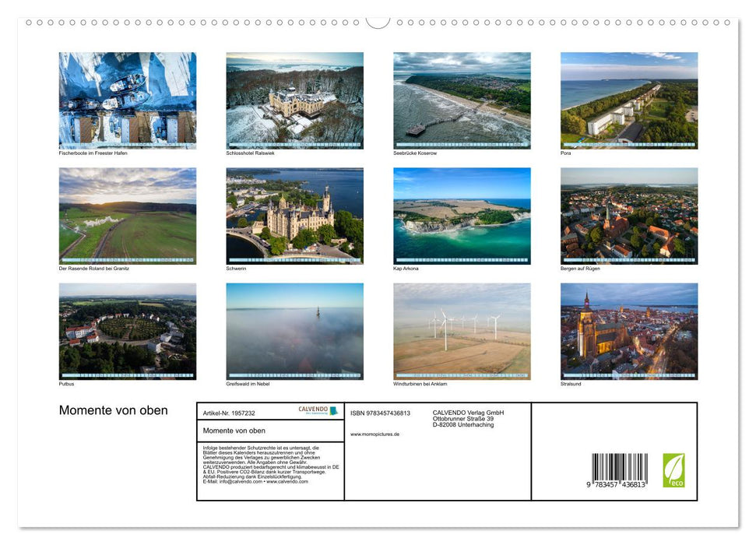Select the CALVENDO Verlag GmbH address block
Image resolution: width=756 pixels, height=545 pixels.
(x=467, y=419)
